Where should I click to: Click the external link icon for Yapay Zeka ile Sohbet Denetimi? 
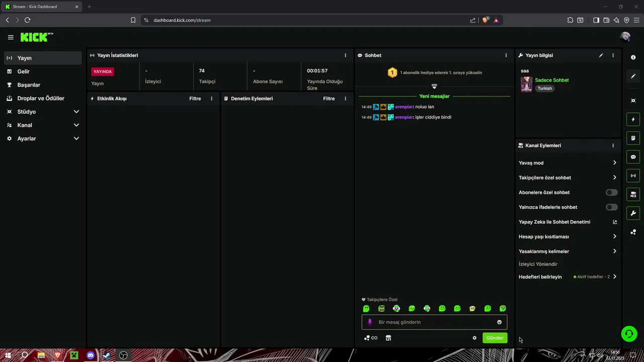click(615, 222)
